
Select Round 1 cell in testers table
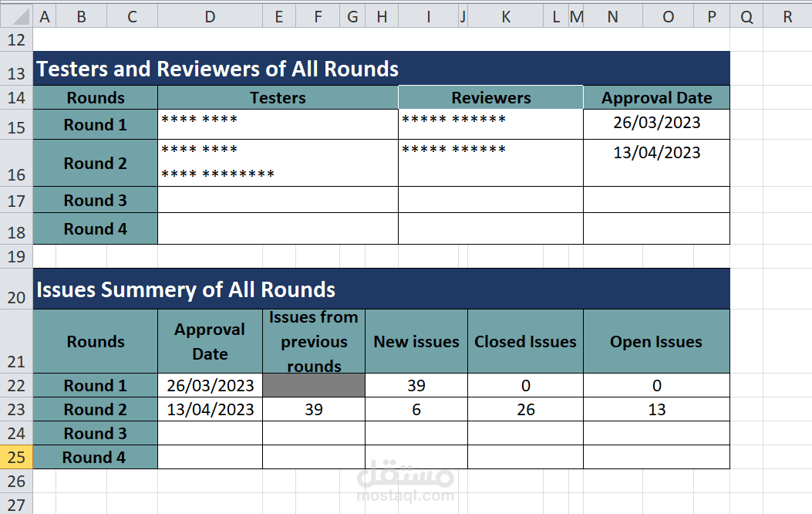click(96, 124)
